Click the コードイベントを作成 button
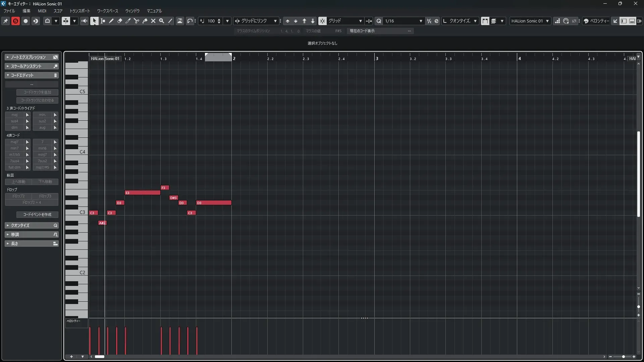 37,215
